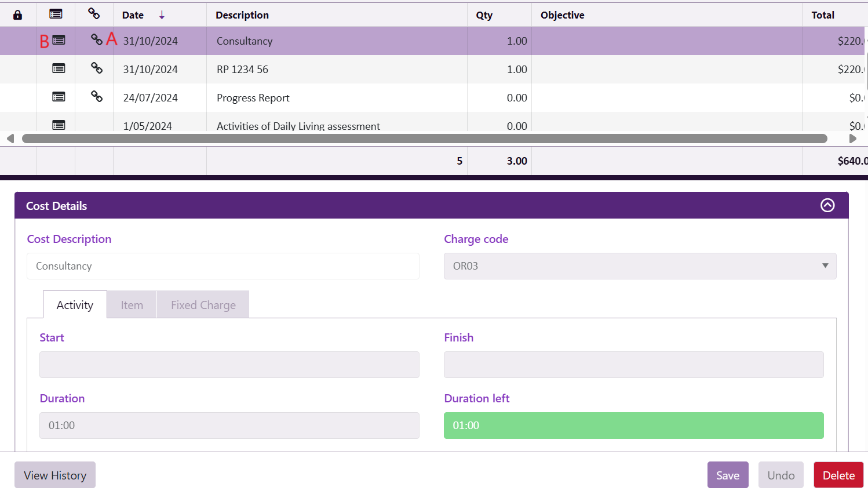Viewport: 868px width, 498px height.
Task: Click link icon on RP 1234 56 row
Action: [x=97, y=68]
